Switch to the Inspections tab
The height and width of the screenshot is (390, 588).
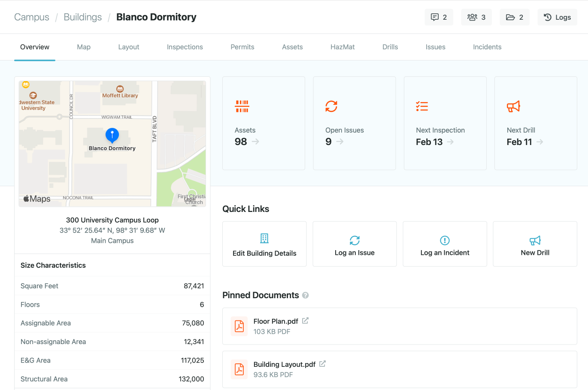(185, 47)
